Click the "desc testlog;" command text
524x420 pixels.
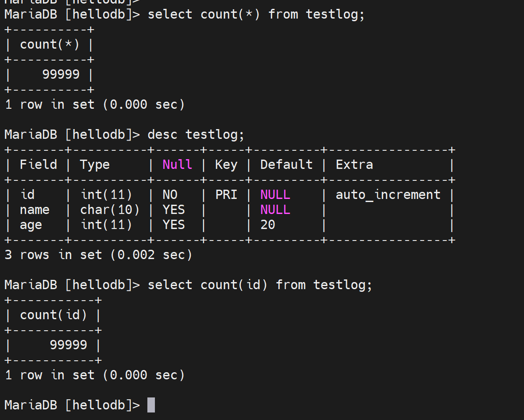(x=196, y=134)
